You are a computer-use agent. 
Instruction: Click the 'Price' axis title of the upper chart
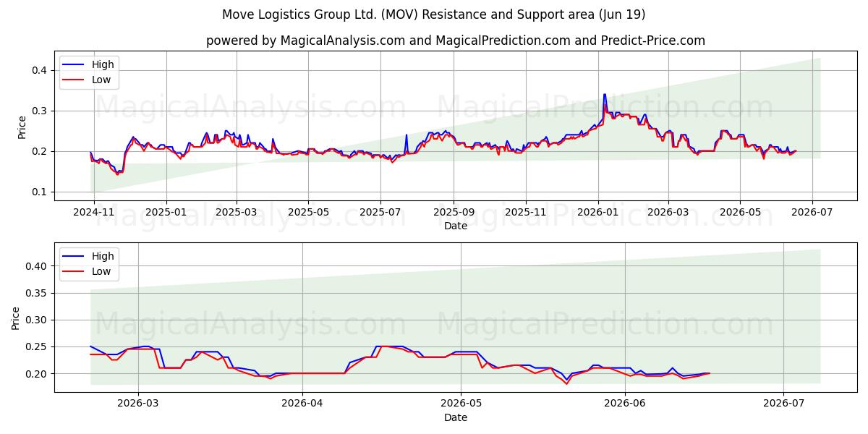22,127
